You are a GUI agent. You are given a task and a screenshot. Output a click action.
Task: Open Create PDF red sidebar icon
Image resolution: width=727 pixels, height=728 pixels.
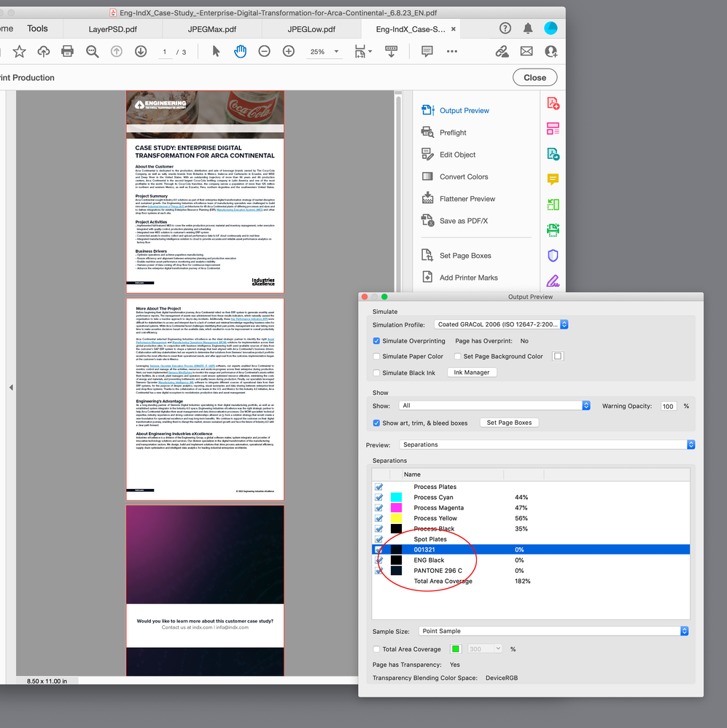coord(553,103)
